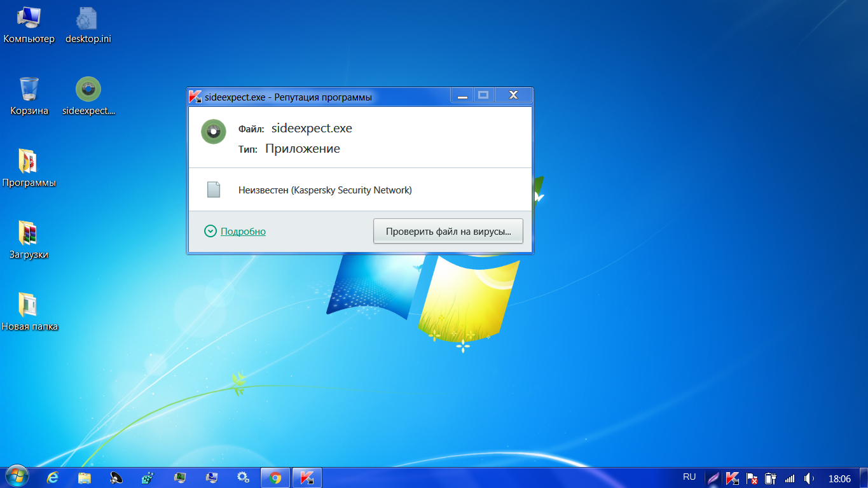Click the Kaspersky logo in the dialog title bar
Viewport: 868px width, 488px height.
point(195,97)
